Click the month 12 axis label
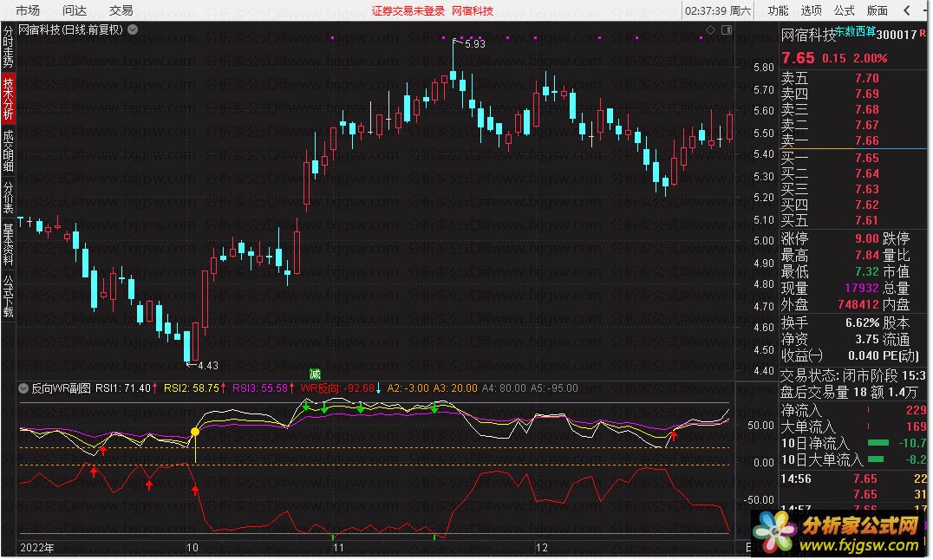This screenshot has height=560, width=933. click(541, 548)
